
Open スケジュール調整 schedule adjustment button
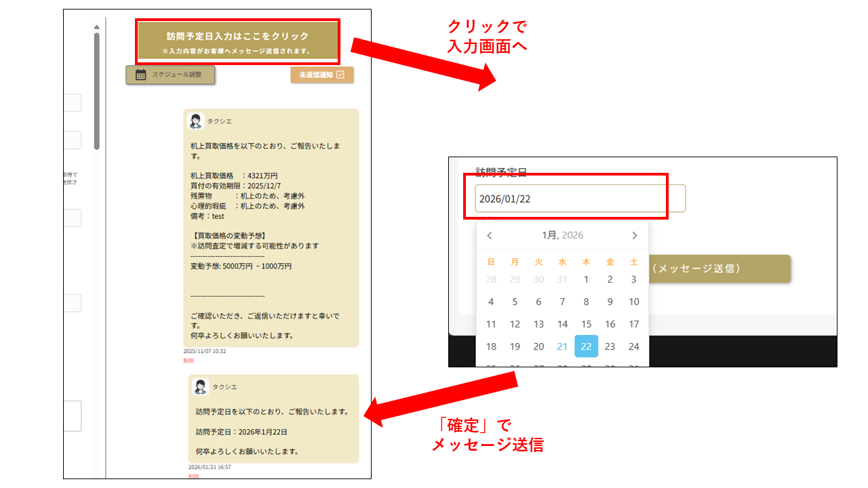[170, 75]
